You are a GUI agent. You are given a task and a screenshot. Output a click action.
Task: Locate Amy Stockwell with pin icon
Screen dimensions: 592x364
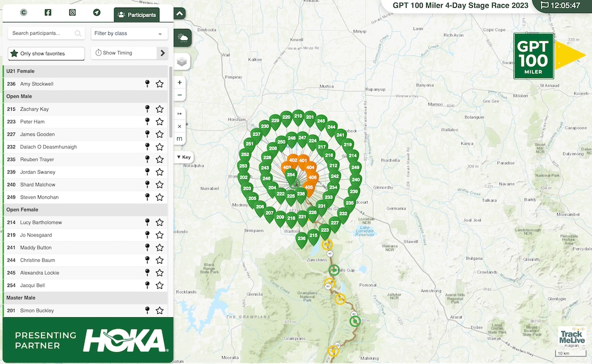click(147, 84)
